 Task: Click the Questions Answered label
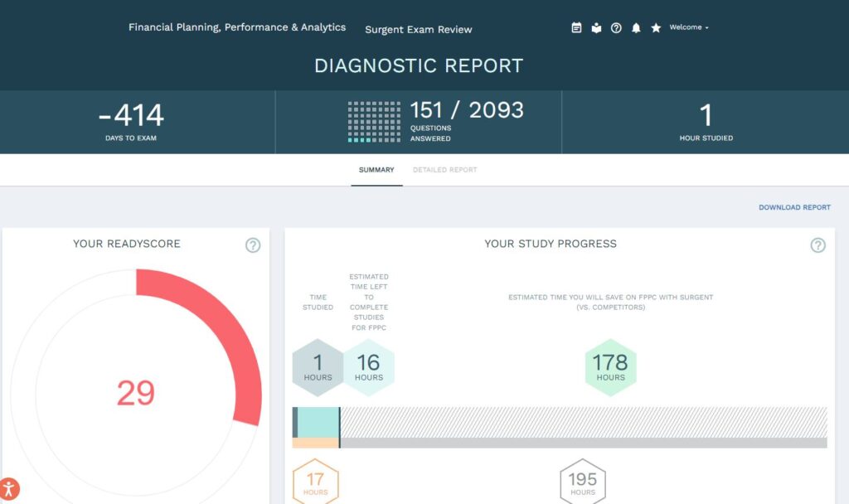point(430,133)
